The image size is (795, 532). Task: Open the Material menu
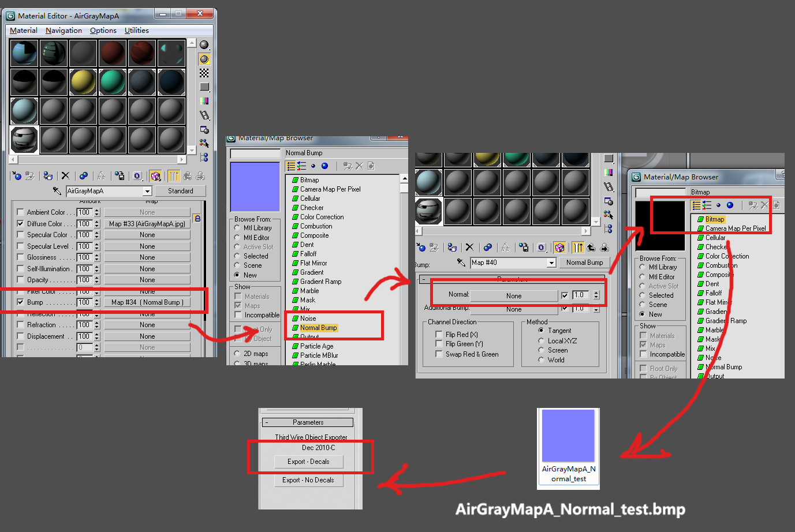24,31
